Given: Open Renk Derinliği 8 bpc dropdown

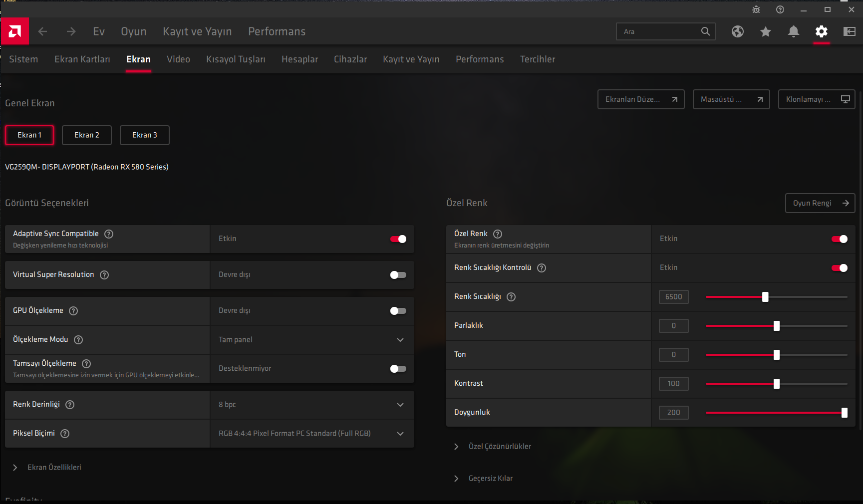Looking at the screenshot, I should (x=312, y=405).
